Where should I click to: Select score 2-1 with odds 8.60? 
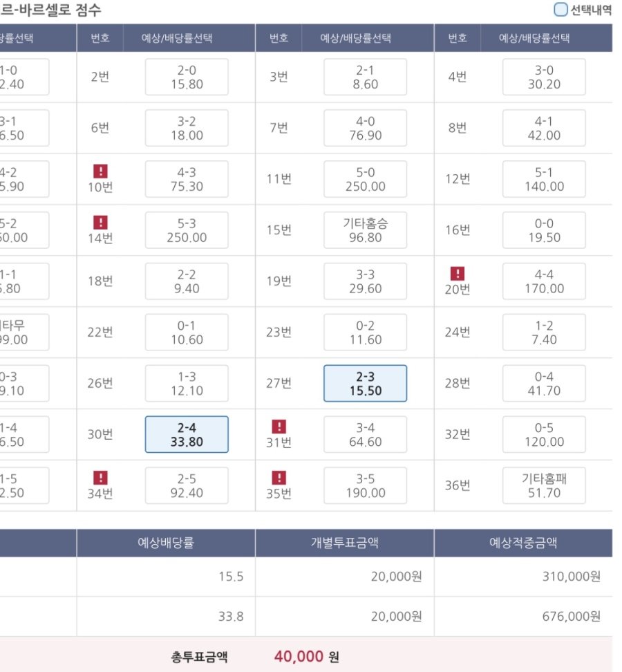[x=365, y=77]
